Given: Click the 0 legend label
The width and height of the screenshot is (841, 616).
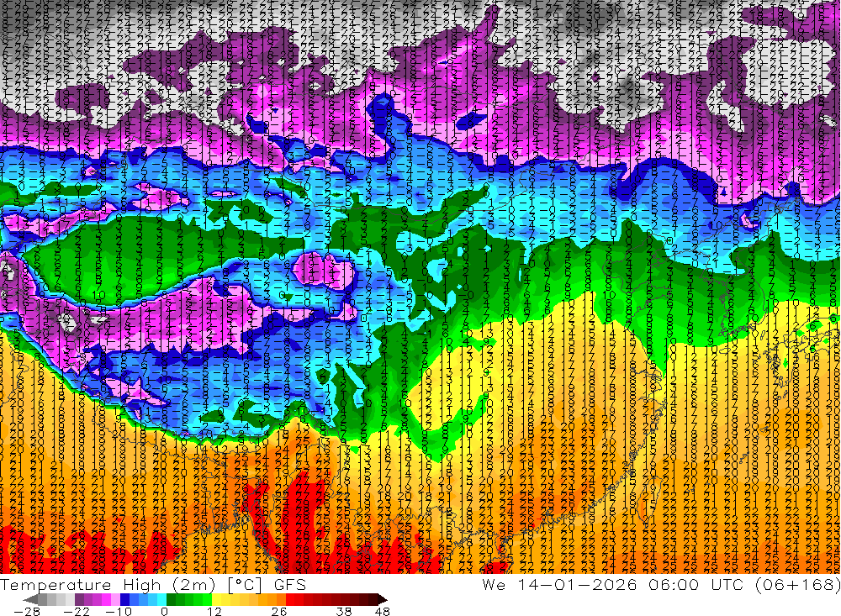Looking at the screenshot, I should click(164, 612).
